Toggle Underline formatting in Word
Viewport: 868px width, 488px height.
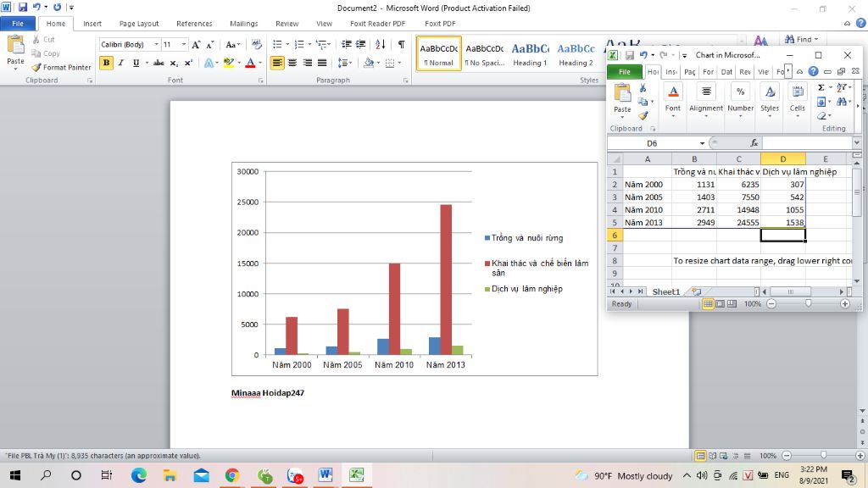coord(136,63)
